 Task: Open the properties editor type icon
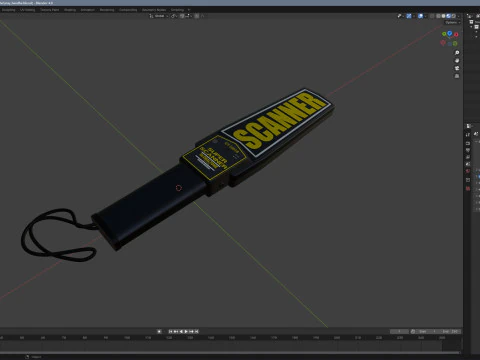(x=469, y=126)
